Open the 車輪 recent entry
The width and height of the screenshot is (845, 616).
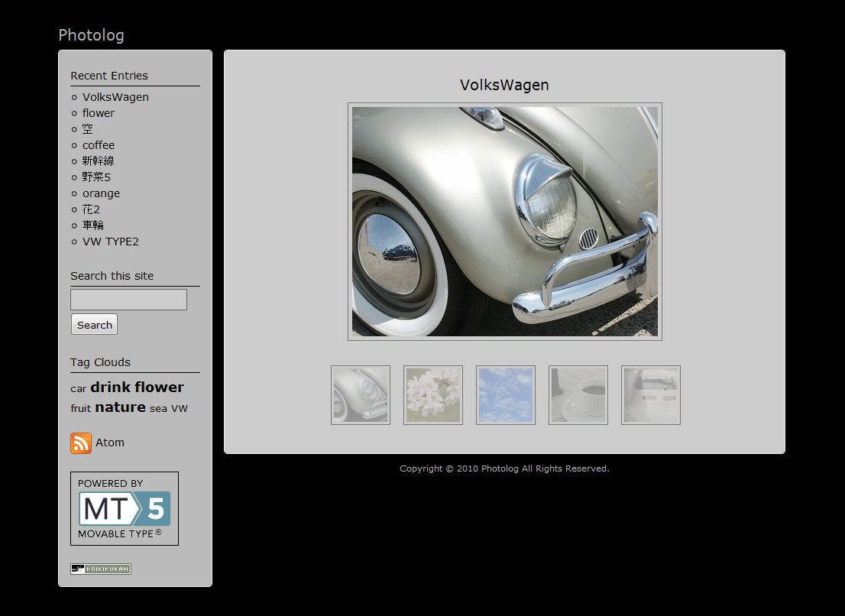tap(92, 225)
